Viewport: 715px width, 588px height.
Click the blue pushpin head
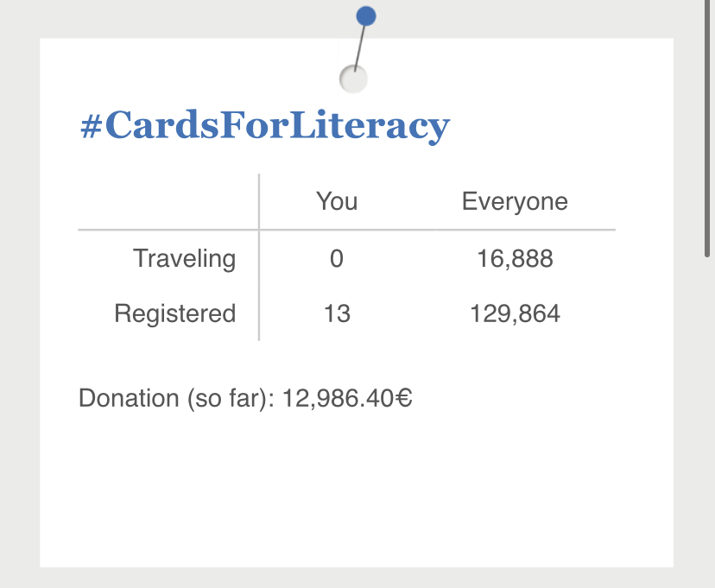(366, 16)
